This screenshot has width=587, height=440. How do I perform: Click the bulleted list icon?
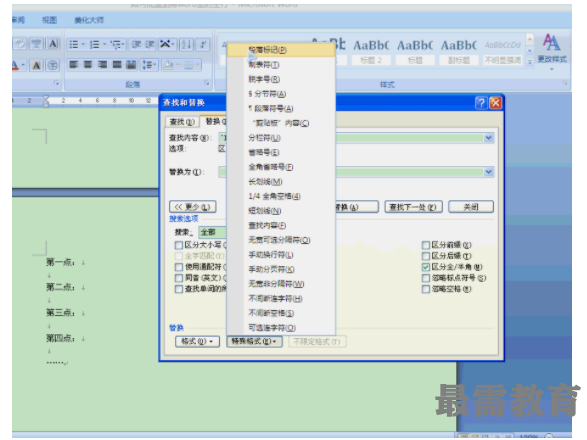click(x=74, y=45)
